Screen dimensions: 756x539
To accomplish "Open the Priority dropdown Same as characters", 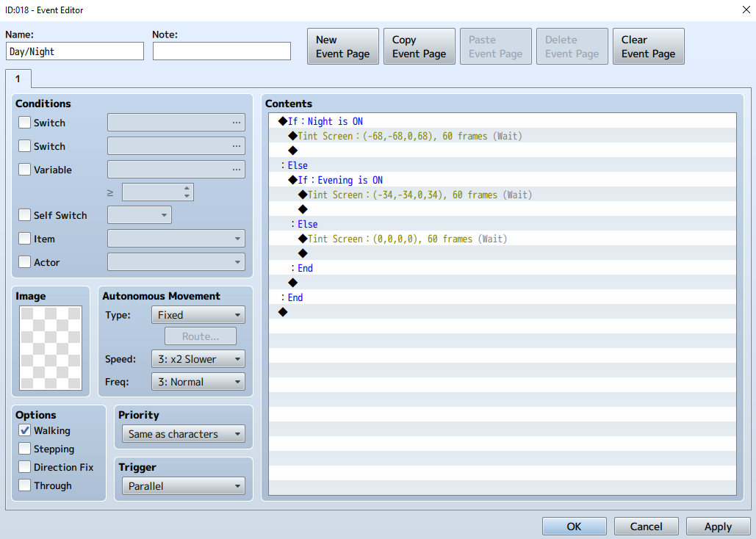I will (184, 434).
